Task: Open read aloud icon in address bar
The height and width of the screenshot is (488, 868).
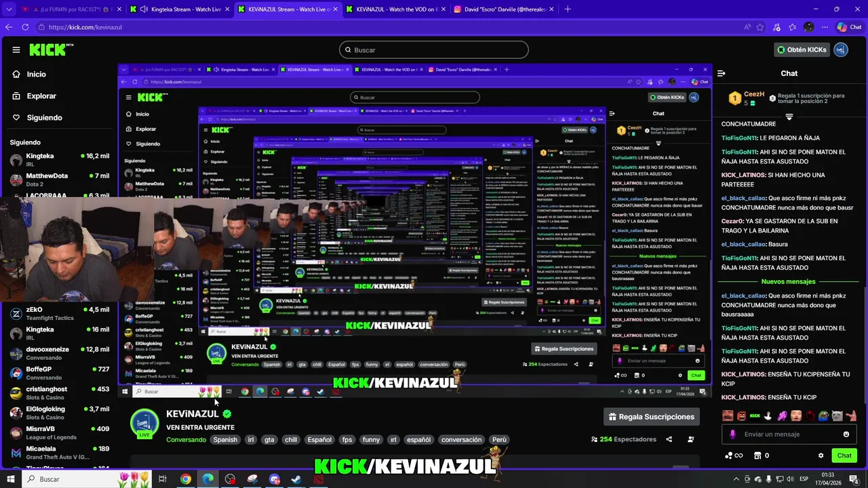Action: coord(747,27)
